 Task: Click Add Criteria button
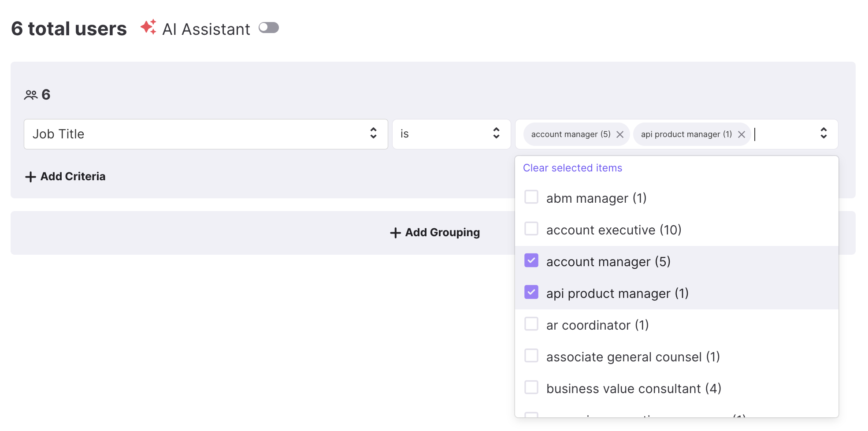65,177
